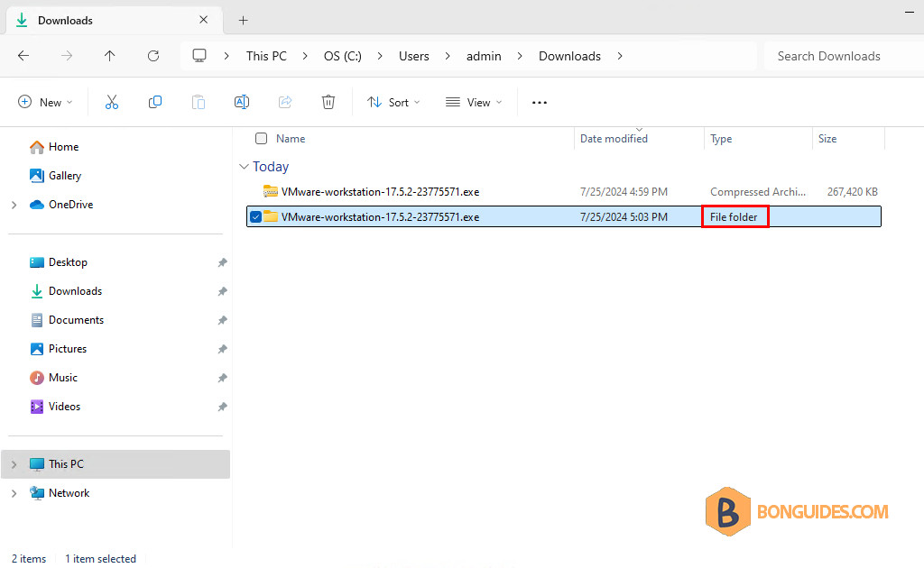Screen dimensions: 924x568
Task: Collapse the Today group
Action: click(244, 167)
